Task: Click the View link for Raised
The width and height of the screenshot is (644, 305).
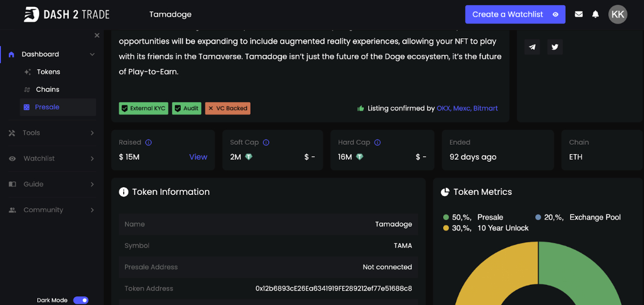Action: pyautogui.click(x=198, y=157)
